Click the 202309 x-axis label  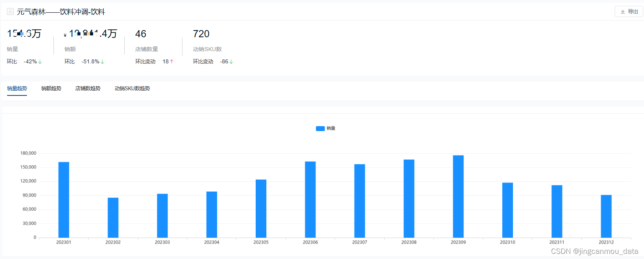(x=458, y=242)
